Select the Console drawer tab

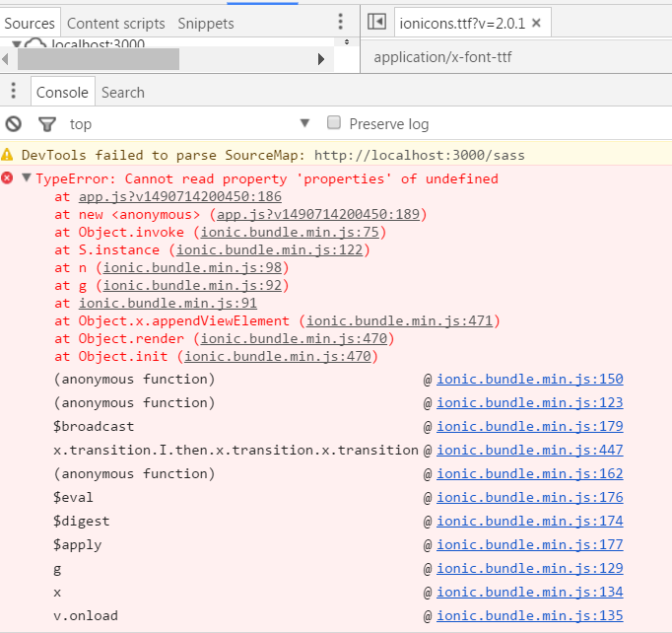click(63, 93)
